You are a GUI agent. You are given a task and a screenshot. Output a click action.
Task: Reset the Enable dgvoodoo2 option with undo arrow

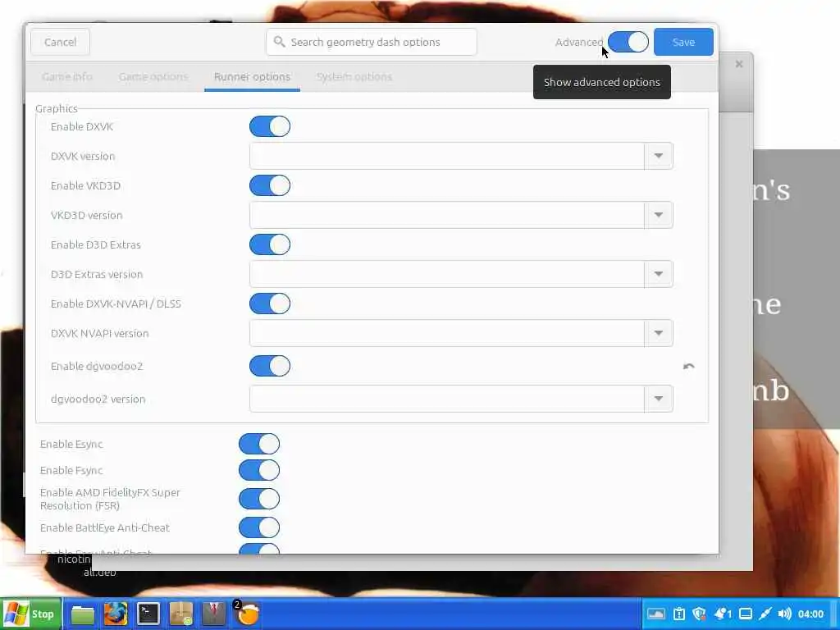pos(689,367)
